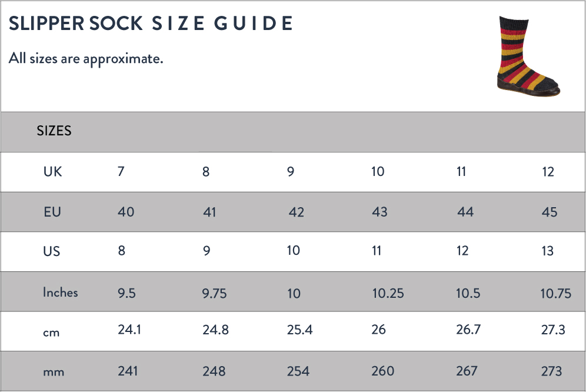Click the striped slipper sock image

coord(528,56)
